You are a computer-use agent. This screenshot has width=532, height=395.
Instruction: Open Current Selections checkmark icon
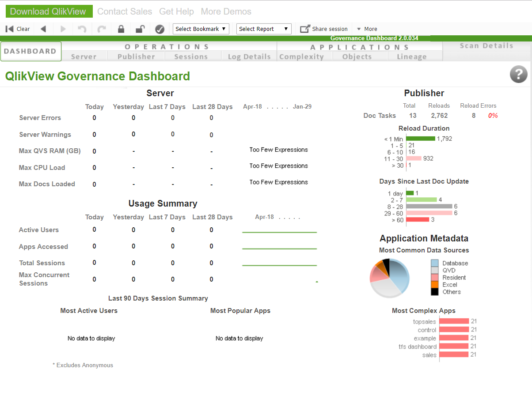pyautogui.click(x=160, y=29)
